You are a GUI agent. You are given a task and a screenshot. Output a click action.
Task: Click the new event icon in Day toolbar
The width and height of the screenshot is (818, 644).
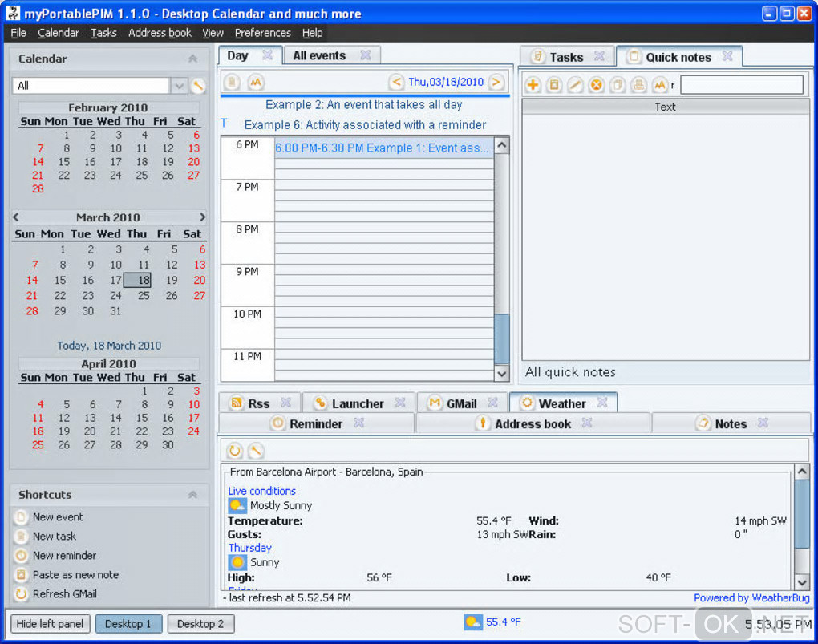232,82
